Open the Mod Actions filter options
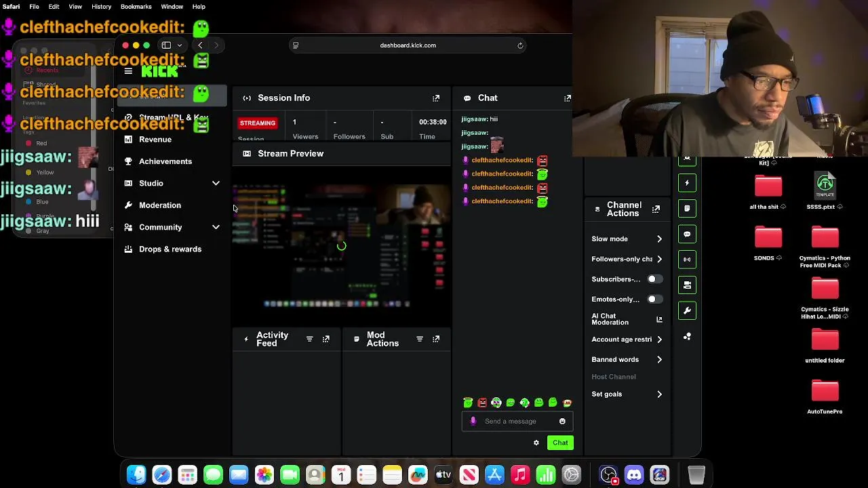The width and height of the screenshot is (868, 488). tap(420, 339)
